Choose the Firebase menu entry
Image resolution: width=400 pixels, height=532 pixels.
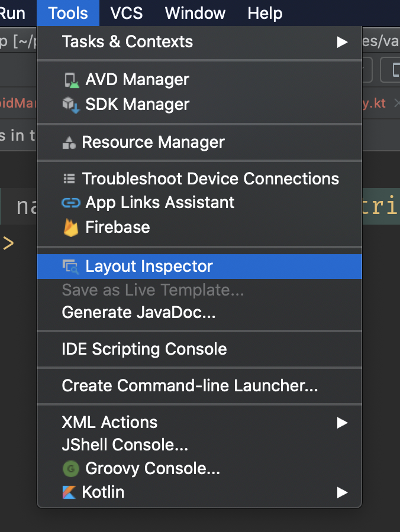tap(199, 228)
